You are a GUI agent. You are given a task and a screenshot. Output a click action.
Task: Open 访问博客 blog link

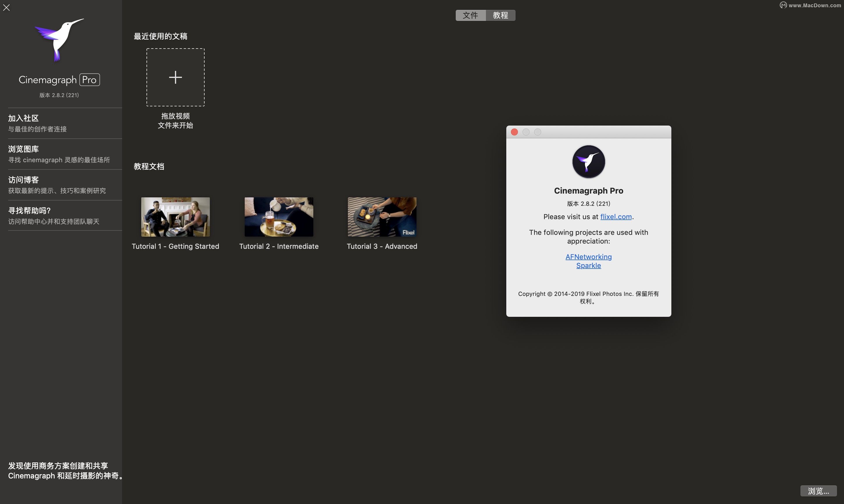[x=24, y=180]
